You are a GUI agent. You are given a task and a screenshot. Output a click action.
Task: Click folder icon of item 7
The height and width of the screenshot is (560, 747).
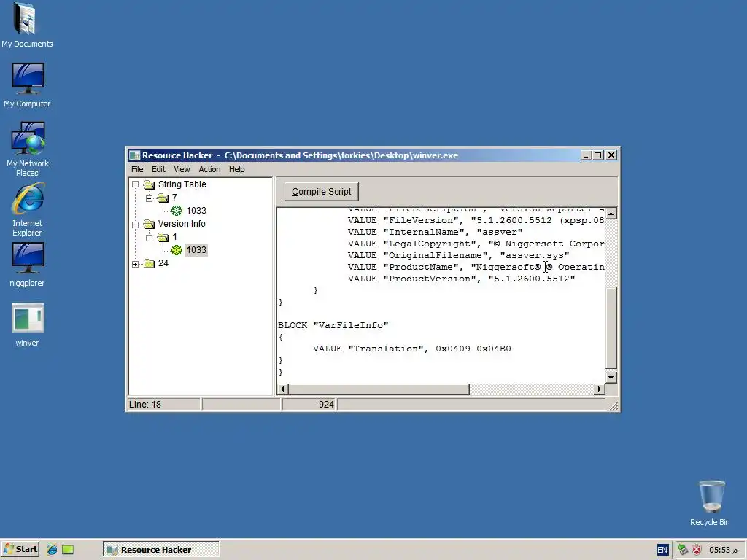(163, 198)
